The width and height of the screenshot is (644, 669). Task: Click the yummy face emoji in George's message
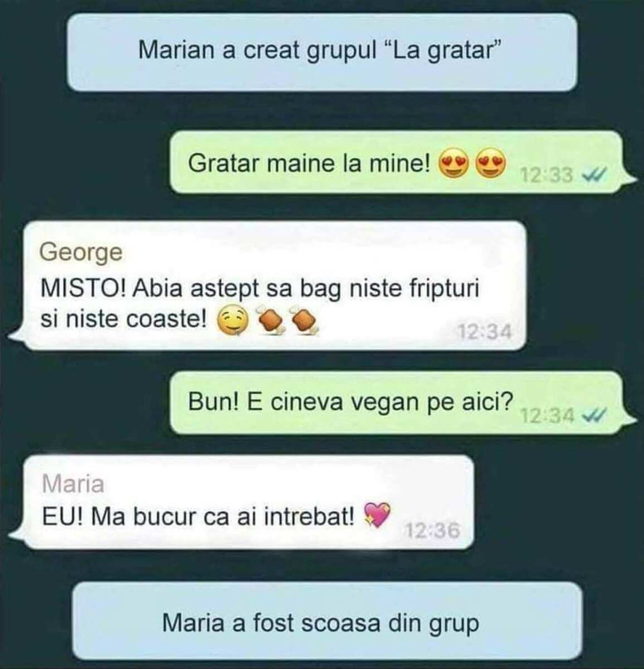(232, 321)
